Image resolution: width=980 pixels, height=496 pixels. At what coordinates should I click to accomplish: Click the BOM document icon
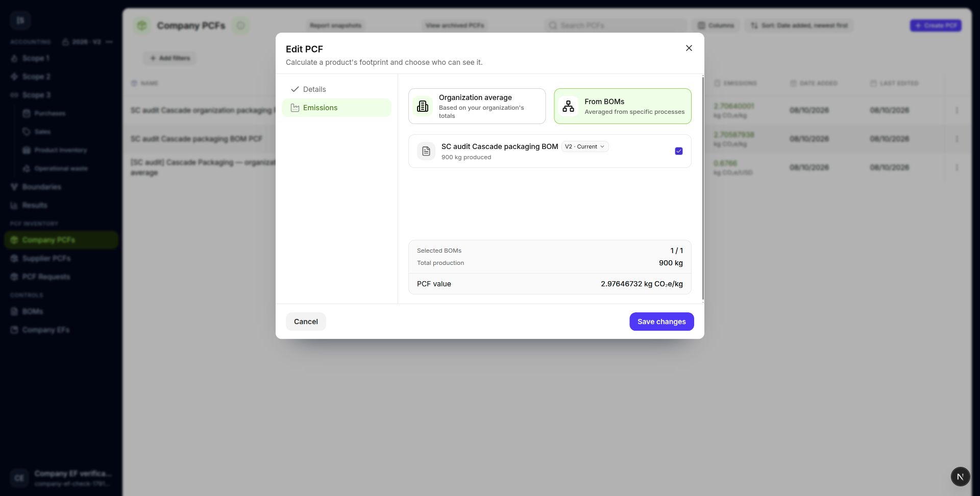[426, 151]
